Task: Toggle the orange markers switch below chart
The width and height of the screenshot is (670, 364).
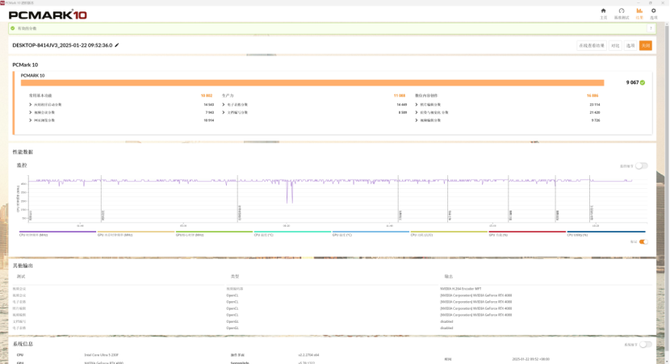Action: [x=643, y=242]
